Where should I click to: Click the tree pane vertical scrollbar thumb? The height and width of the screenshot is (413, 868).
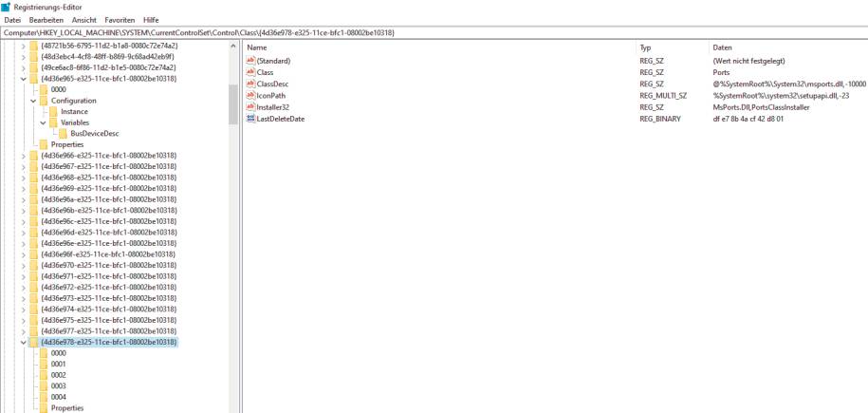point(233,104)
